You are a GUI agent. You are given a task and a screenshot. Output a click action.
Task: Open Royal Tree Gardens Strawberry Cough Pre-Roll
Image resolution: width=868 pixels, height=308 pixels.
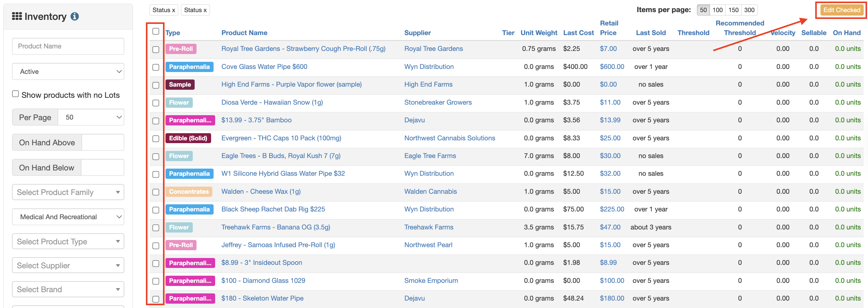point(303,48)
